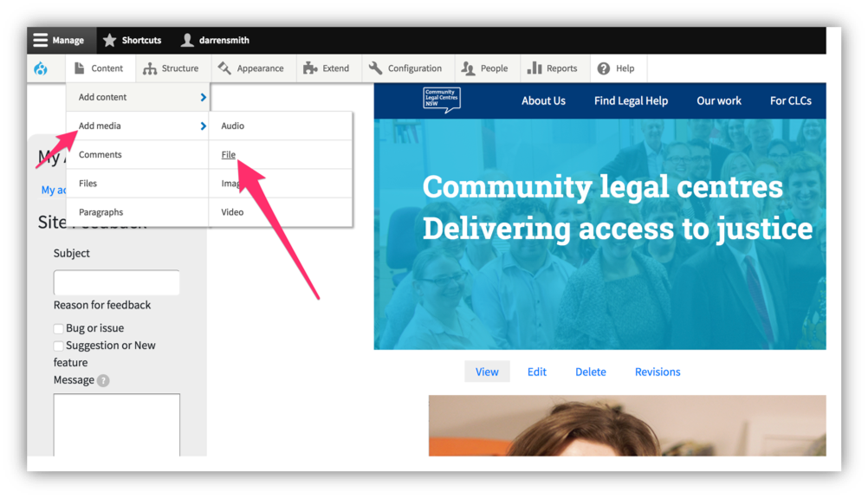
Task: Open the Find Legal Help navigation link
Action: coord(631,100)
